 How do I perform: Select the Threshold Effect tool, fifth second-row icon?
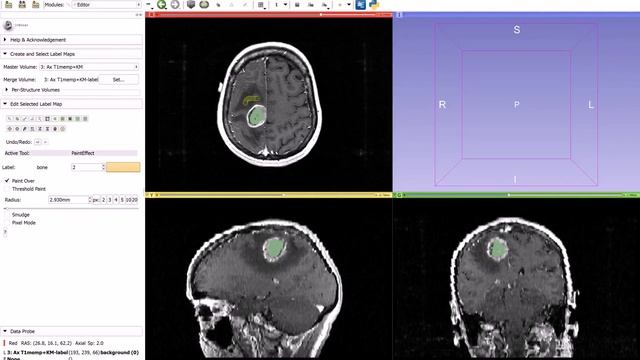point(40,129)
